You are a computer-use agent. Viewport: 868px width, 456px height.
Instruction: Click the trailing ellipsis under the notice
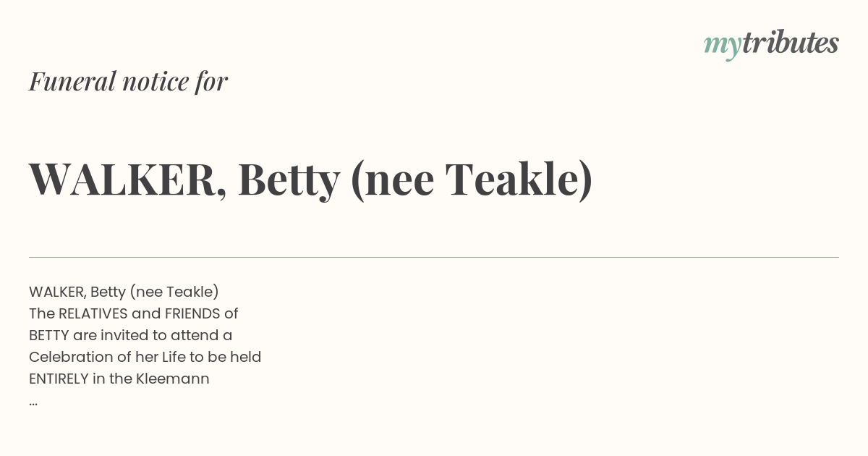pyautogui.click(x=33, y=402)
